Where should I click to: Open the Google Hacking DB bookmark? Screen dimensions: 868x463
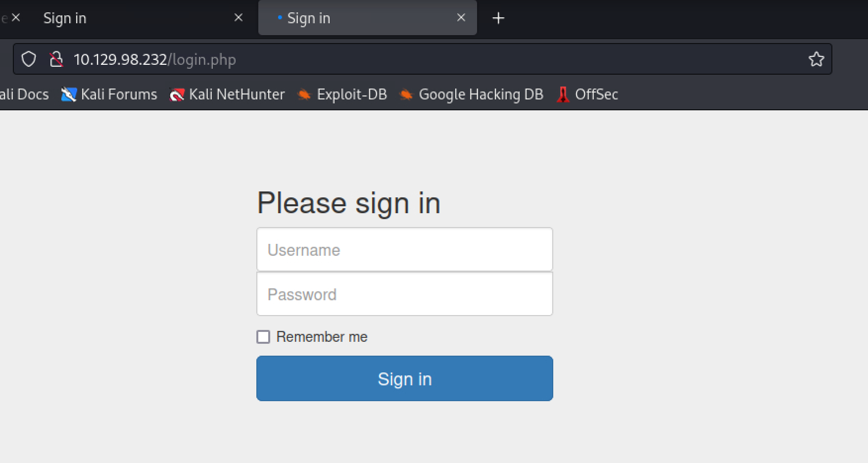point(471,94)
